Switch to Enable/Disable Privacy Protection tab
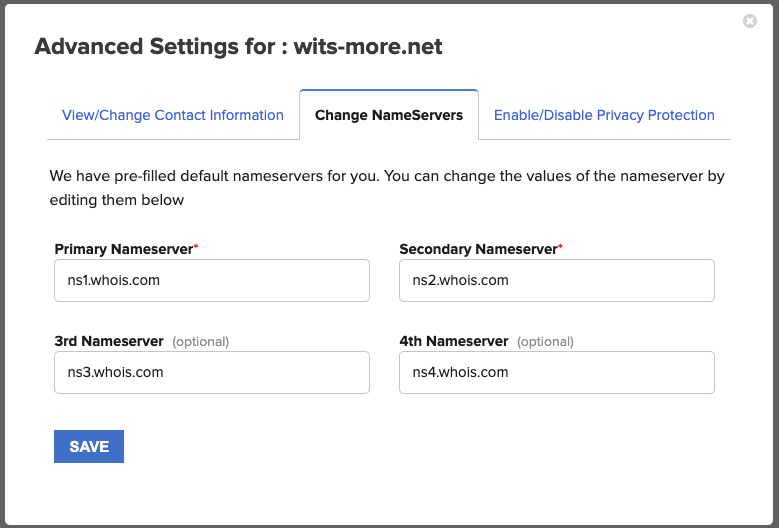 tap(604, 115)
